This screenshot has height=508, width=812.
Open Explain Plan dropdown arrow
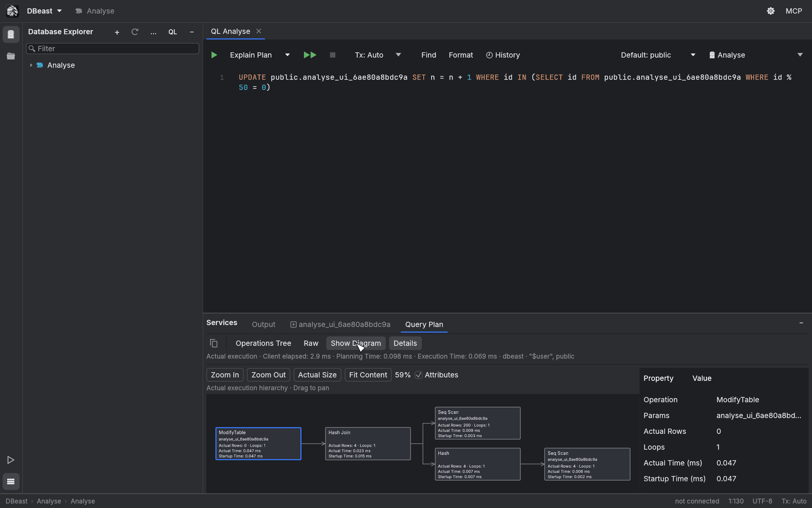click(288, 55)
